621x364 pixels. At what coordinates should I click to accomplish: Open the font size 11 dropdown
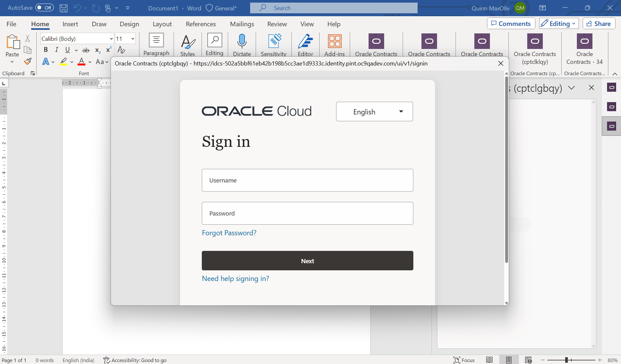coord(133,39)
